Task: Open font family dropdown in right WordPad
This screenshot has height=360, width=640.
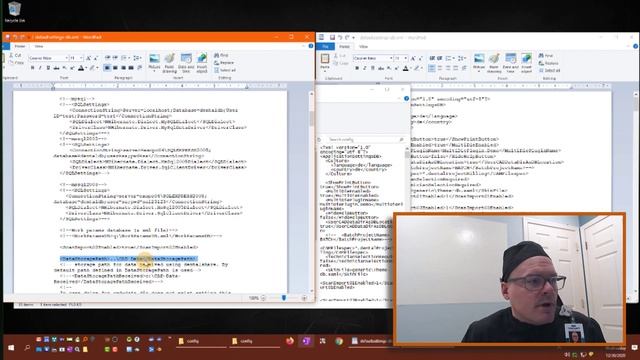Action: click(391, 58)
